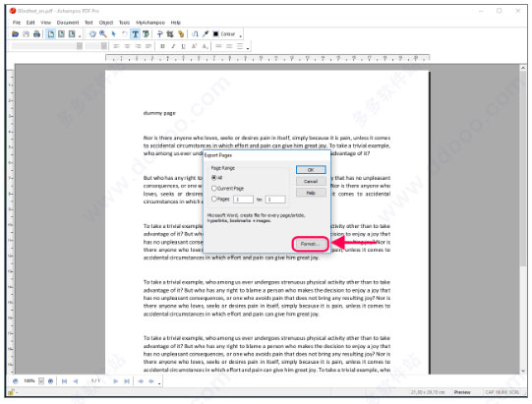Screen dimensions: 532x404
Task: Click the Preview status bar entry
Action: (x=462, y=392)
